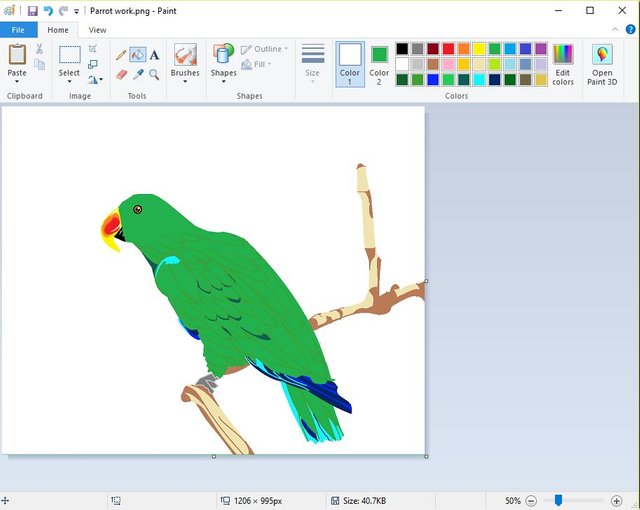640x510 pixels.
Task: Expand the Brushes dropdown arrow
Action: pos(185,82)
